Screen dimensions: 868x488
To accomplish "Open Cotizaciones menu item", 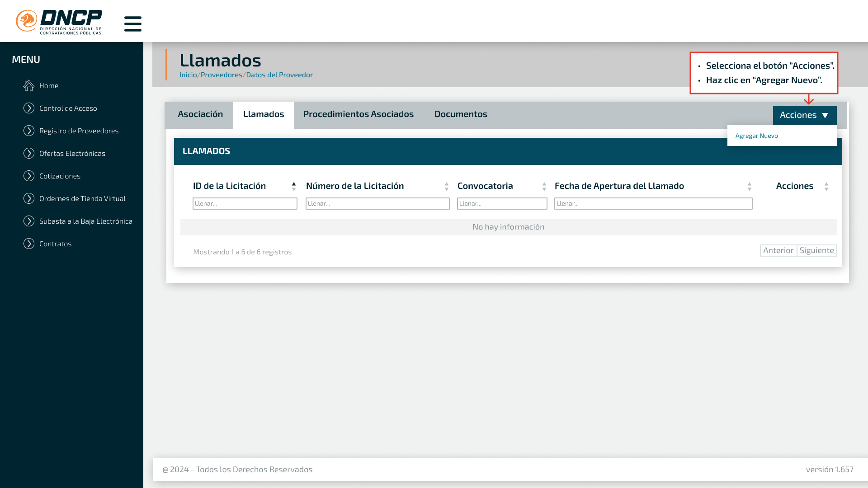I will [x=60, y=176].
